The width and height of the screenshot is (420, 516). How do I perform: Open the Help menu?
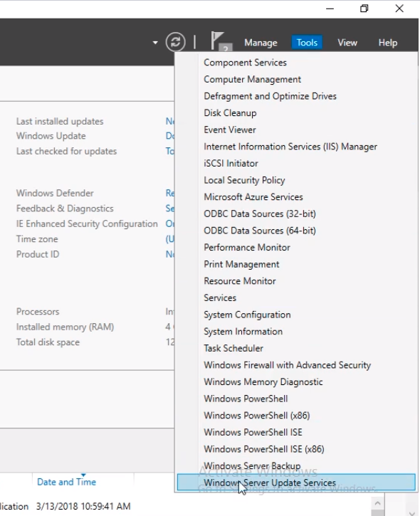pos(388,43)
